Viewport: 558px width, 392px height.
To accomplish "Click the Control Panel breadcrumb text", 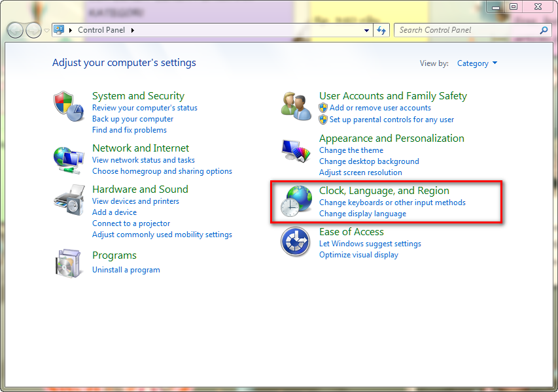I will click(101, 30).
